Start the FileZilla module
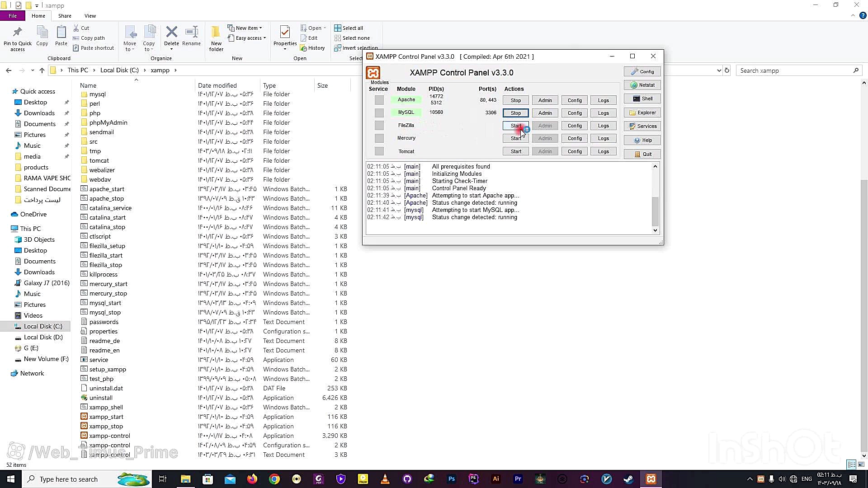 pos(516,126)
